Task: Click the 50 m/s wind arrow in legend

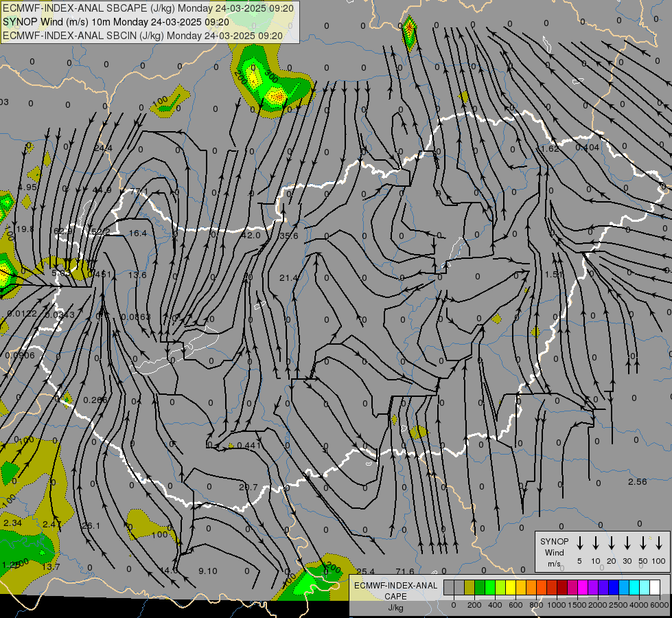Action: [x=643, y=543]
